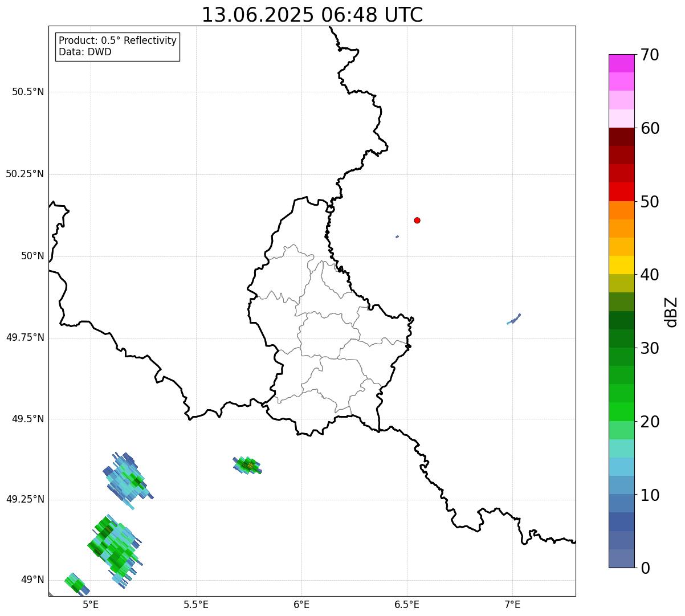Click the small blue echo near 7°E

point(514,319)
